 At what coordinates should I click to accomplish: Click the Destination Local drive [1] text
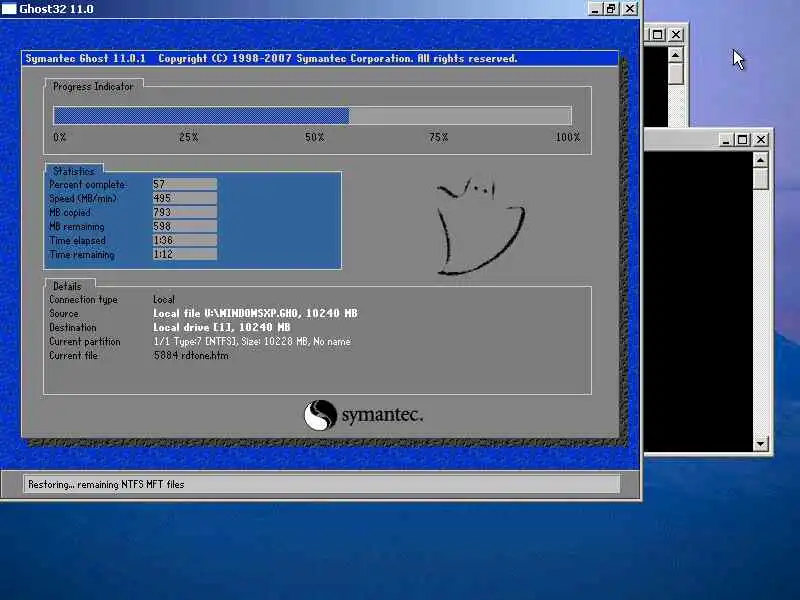click(221, 327)
